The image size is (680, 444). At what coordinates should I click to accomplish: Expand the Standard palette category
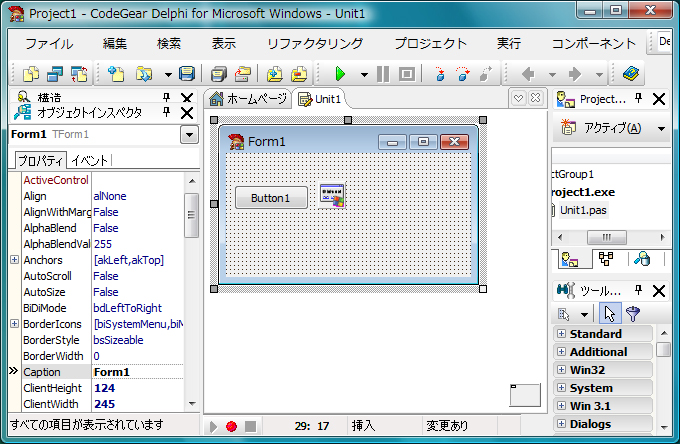[x=561, y=333]
